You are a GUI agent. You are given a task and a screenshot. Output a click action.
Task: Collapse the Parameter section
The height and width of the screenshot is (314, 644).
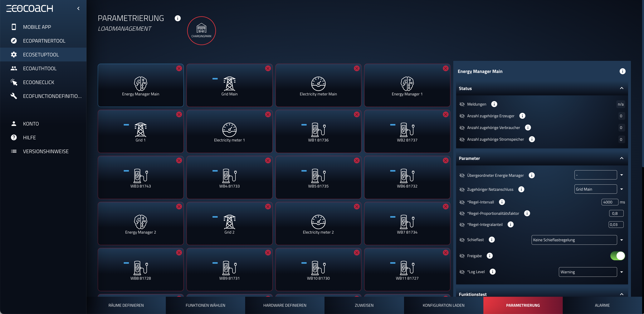point(622,158)
